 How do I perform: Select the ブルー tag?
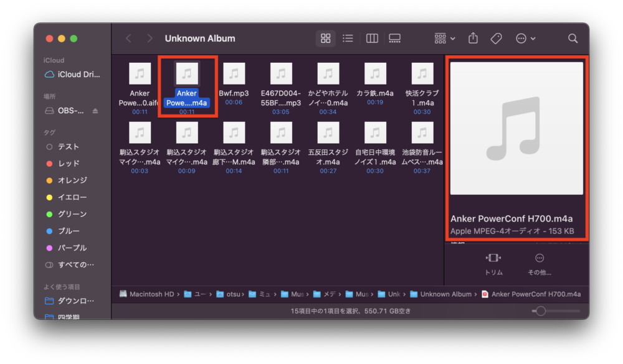click(x=63, y=231)
